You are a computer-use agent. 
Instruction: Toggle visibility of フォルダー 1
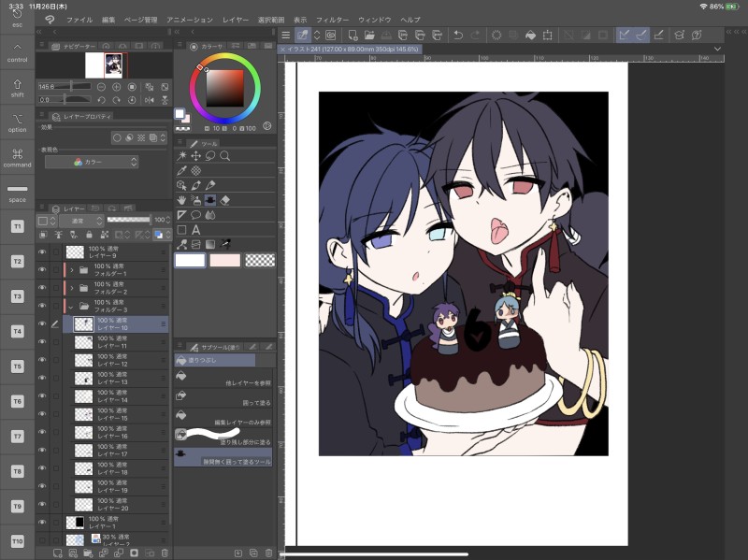pyautogui.click(x=42, y=270)
